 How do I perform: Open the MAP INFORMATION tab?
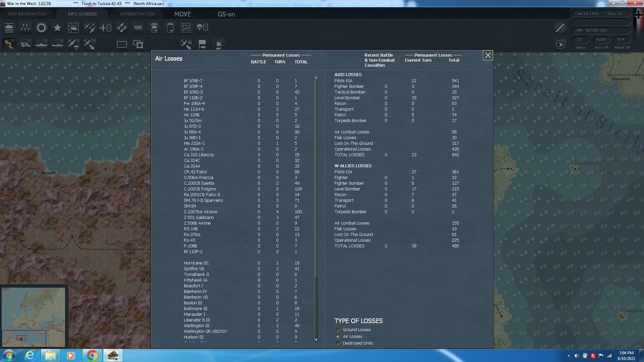(x=27, y=14)
